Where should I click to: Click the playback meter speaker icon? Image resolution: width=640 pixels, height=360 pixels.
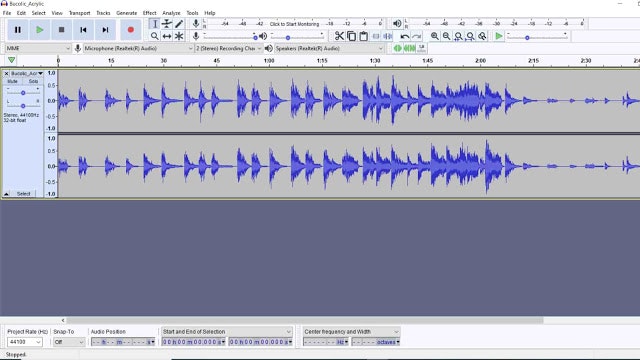point(397,24)
